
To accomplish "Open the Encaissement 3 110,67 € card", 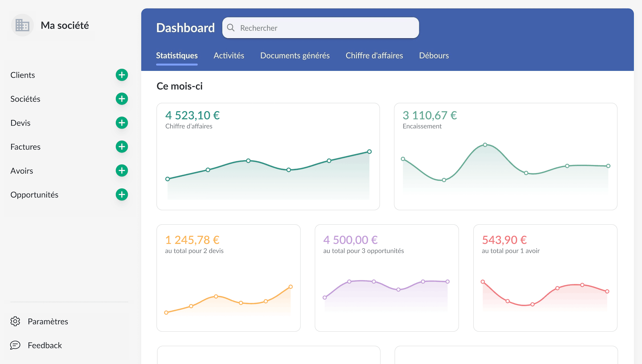I will click(506, 156).
